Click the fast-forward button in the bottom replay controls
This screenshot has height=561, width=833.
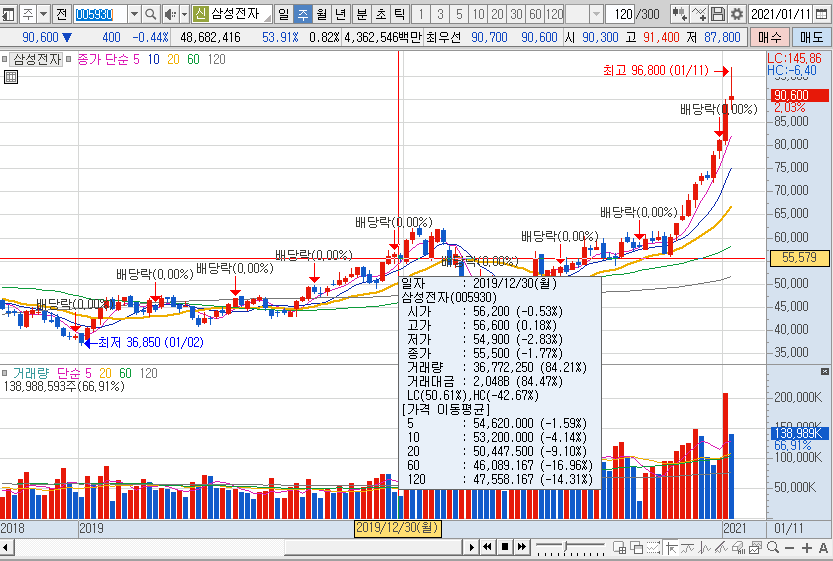point(522,547)
